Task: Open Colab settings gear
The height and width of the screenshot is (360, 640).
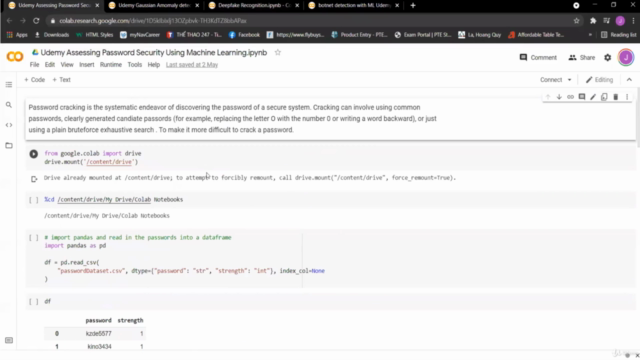Action: (x=607, y=58)
